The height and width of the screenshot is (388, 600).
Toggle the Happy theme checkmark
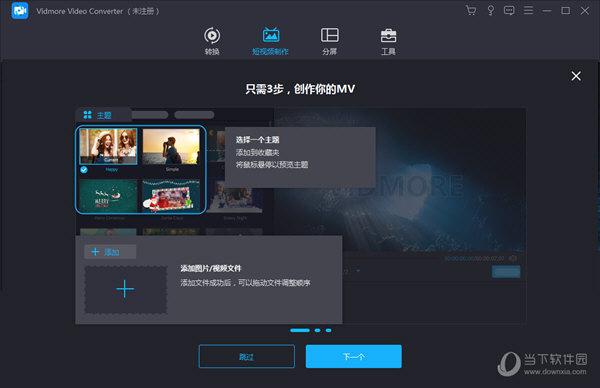point(84,170)
